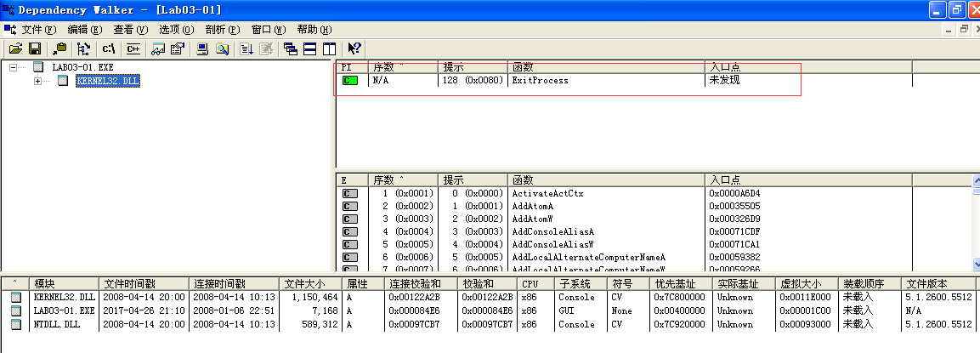This screenshot has width=980, height=353.
Task: Click the Context Help arrow-question icon
Action: click(354, 48)
